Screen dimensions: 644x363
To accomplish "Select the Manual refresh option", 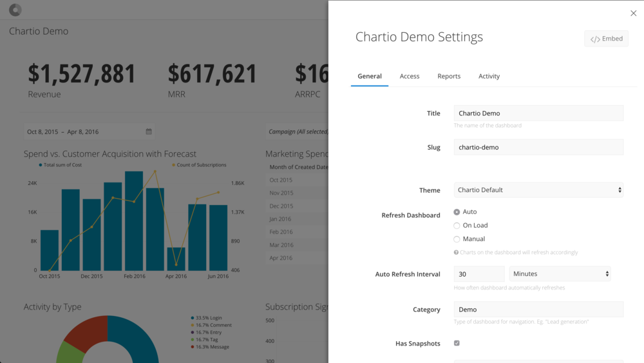I will tap(457, 239).
